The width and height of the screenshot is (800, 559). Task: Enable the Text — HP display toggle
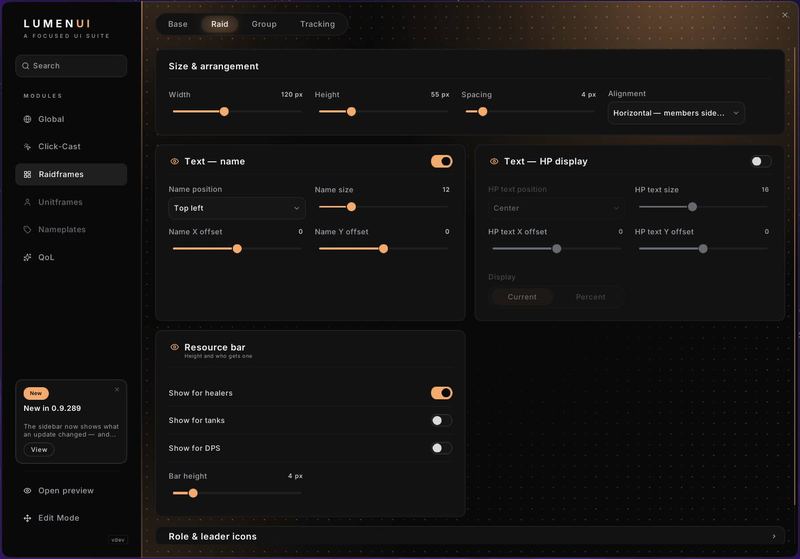click(x=761, y=161)
